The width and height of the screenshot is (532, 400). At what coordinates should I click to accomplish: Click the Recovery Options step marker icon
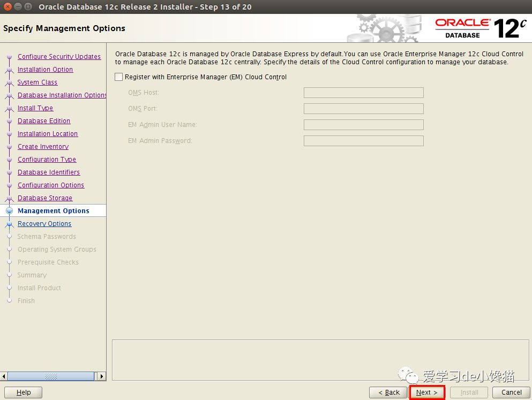point(10,224)
